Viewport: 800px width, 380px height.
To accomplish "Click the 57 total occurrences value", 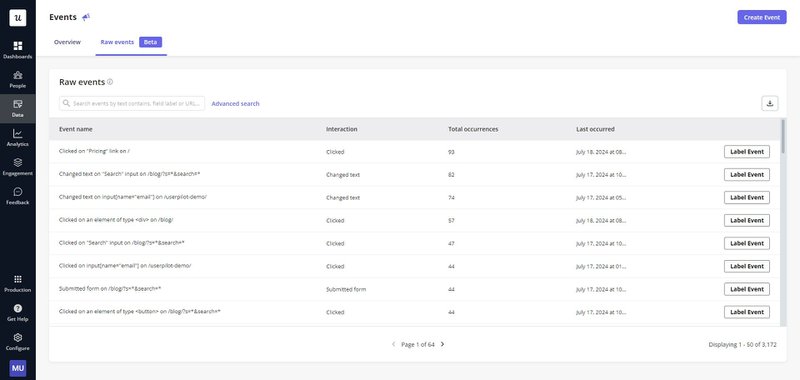I will pyautogui.click(x=451, y=220).
